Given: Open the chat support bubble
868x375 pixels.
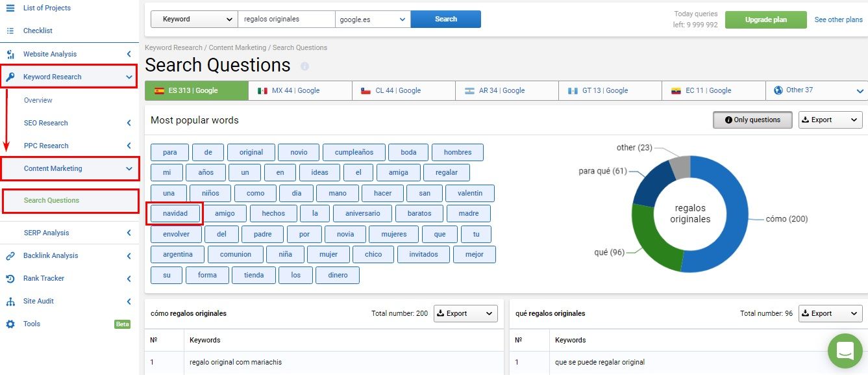Looking at the screenshot, I should coord(845,351).
